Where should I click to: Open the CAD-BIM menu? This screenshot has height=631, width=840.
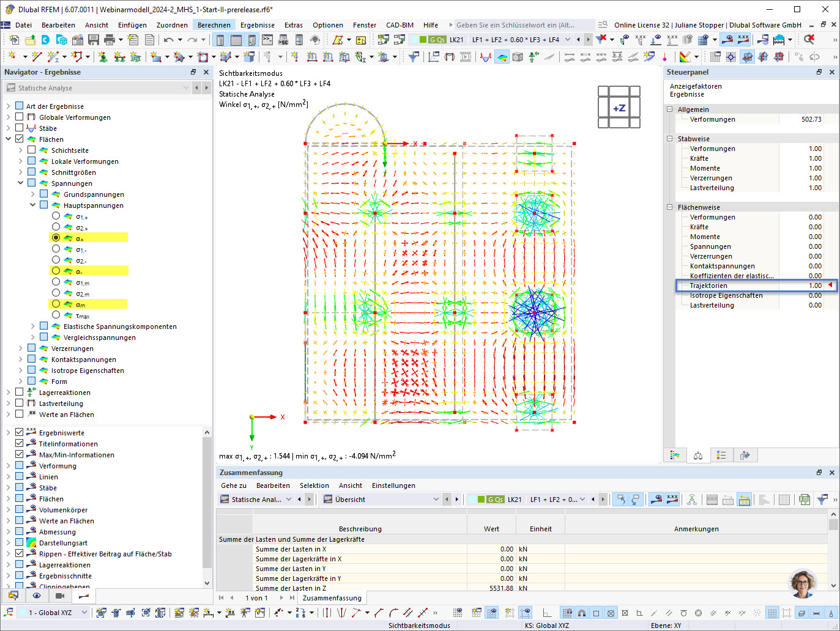tap(400, 25)
